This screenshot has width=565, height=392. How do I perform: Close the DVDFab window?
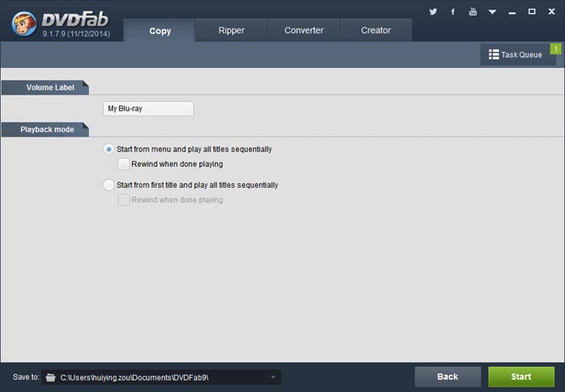click(551, 12)
